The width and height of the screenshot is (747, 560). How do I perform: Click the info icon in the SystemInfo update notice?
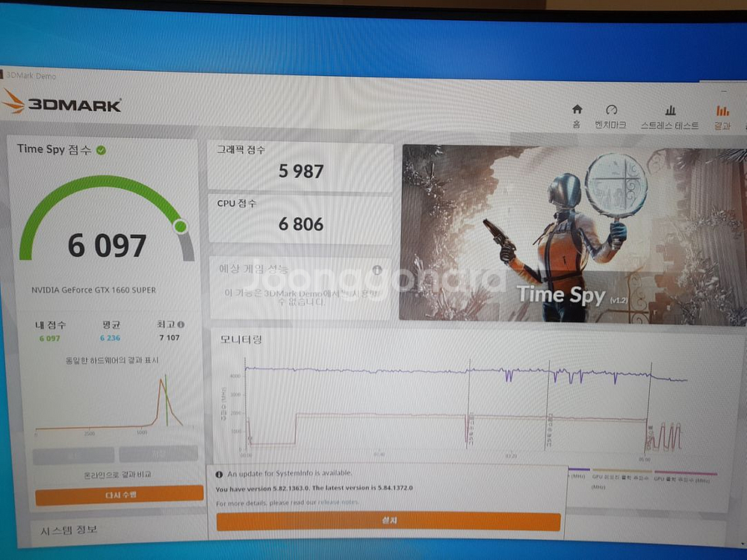(x=219, y=474)
